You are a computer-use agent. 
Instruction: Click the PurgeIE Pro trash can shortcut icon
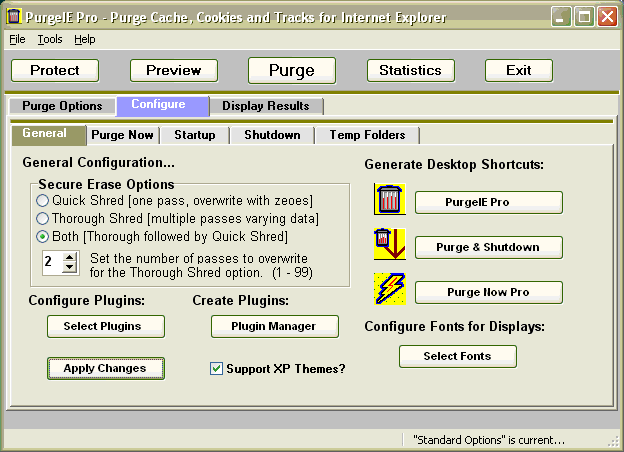pyautogui.click(x=390, y=199)
